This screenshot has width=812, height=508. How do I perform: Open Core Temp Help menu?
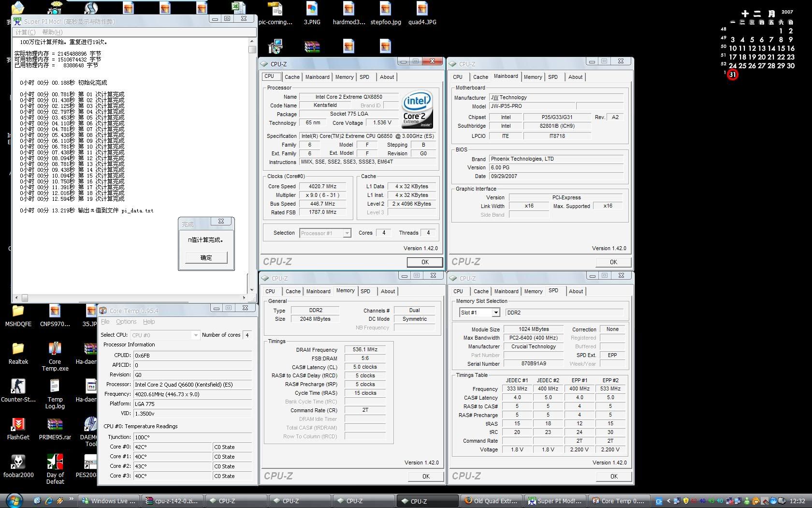click(x=149, y=322)
